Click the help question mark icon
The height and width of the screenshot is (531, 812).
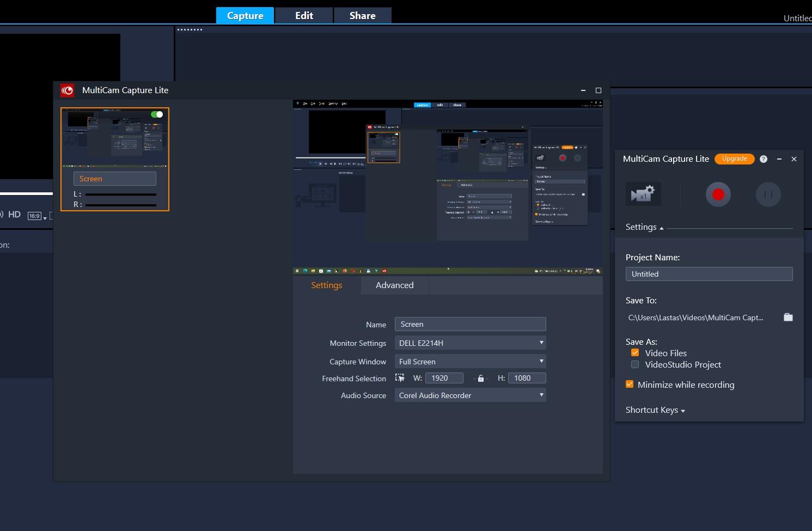tap(764, 159)
